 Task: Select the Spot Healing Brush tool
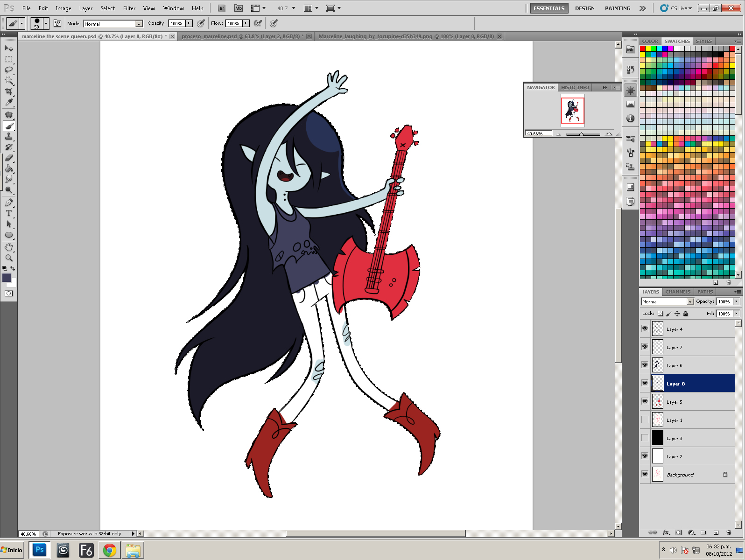pyautogui.click(x=9, y=115)
